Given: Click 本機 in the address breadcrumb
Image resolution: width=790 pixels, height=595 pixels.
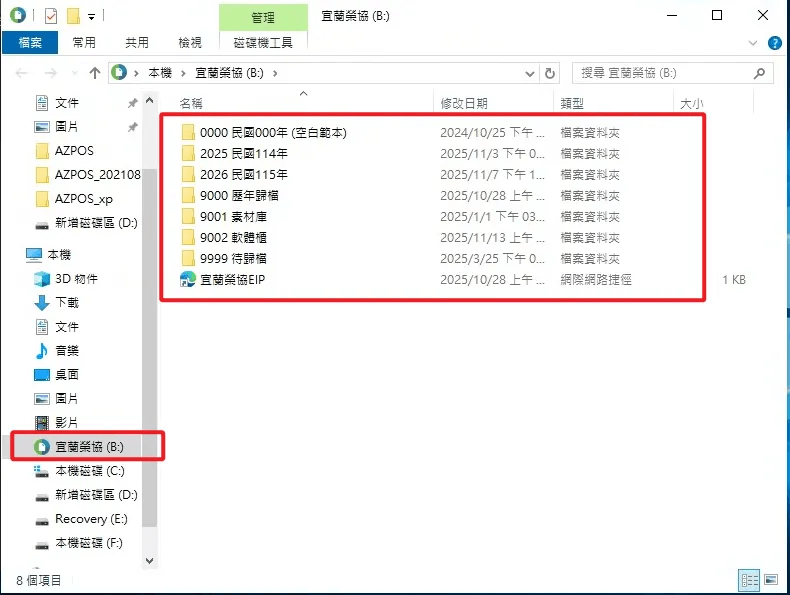Looking at the screenshot, I should point(160,73).
